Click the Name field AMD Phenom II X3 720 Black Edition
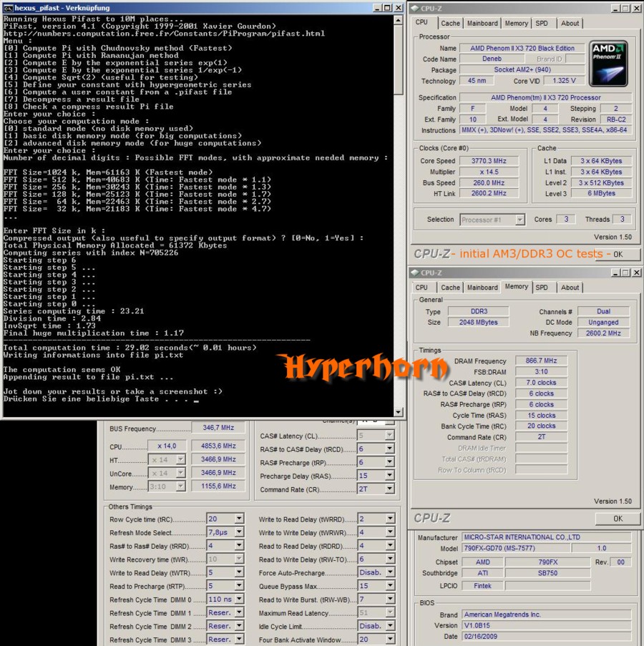The width and height of the screenshot is (644, 646). coord(522,48)
